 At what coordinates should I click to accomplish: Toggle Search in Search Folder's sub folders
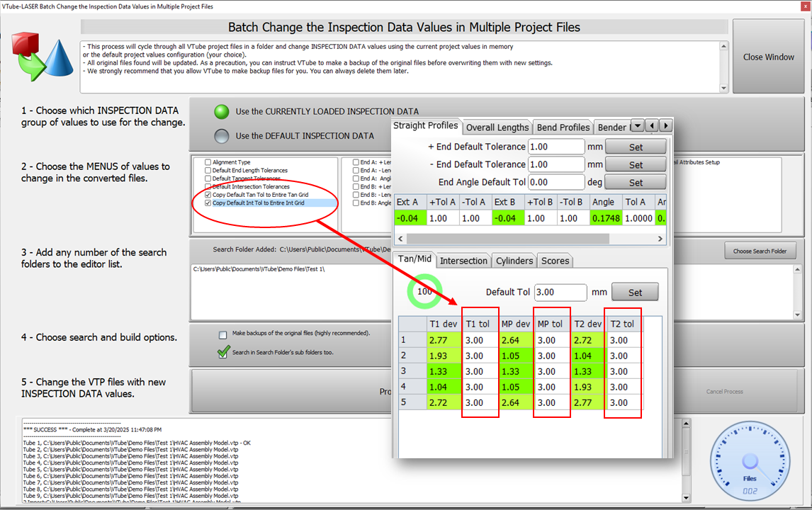[x=224, y=352]
